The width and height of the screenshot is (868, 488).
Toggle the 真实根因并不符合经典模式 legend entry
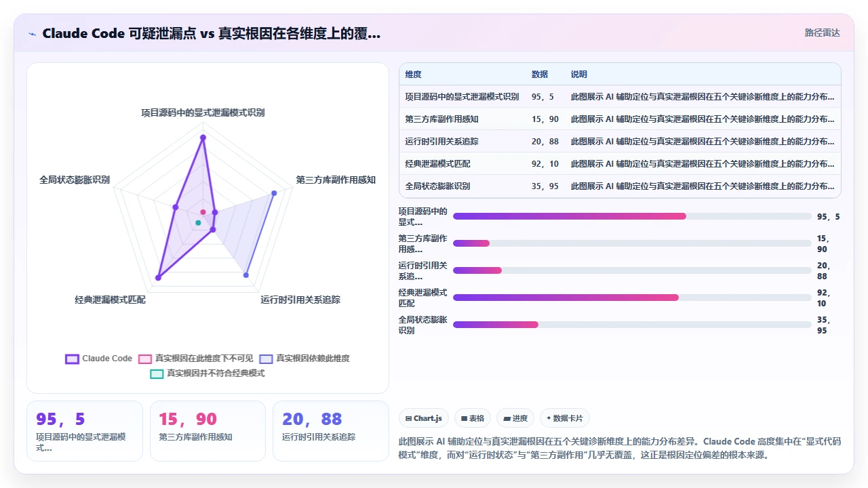pyautogui.click(x=208, y=373)
